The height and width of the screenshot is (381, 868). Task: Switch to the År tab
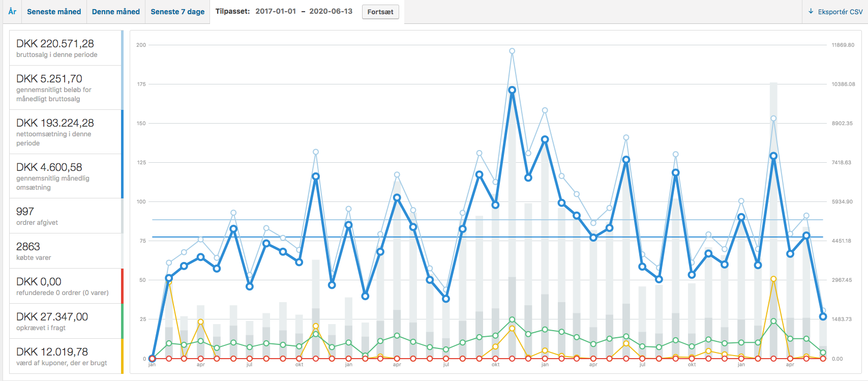point(12,11)
